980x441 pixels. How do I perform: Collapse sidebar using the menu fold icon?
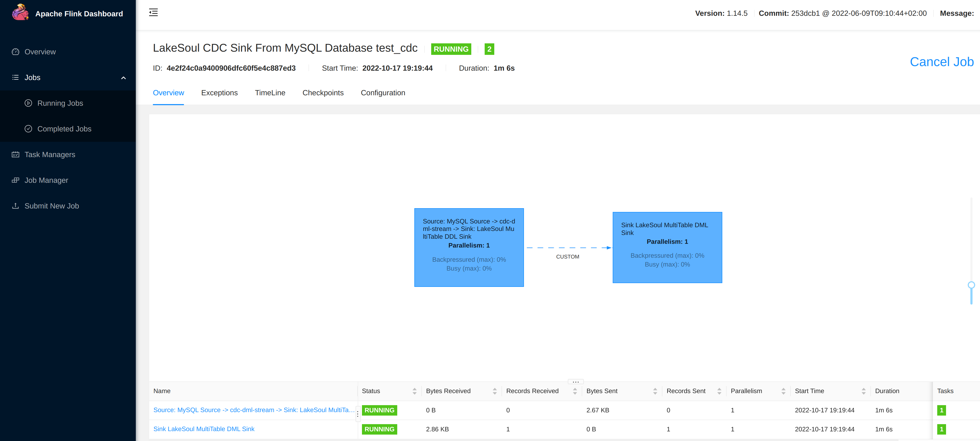153,13
